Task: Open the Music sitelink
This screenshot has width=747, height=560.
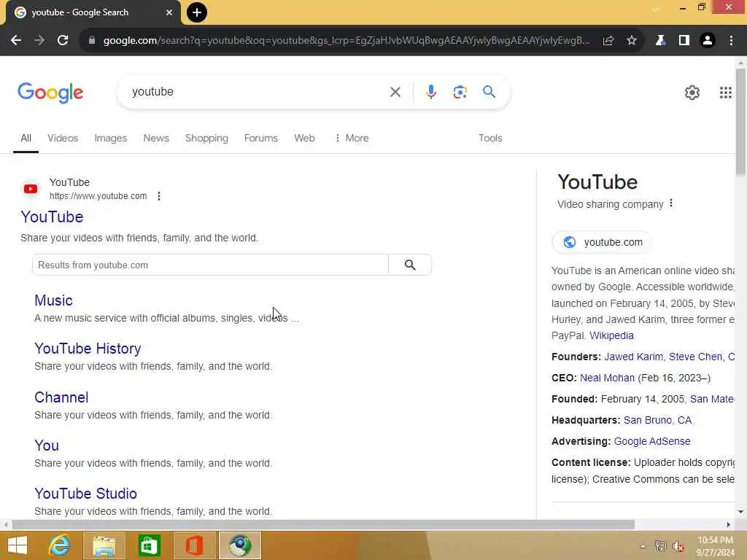Action: [x=53, y=300]
